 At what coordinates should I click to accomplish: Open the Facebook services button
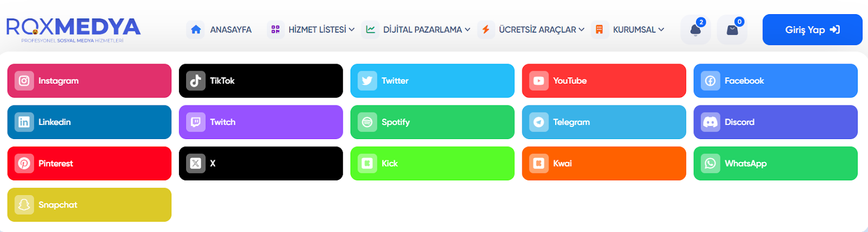pos(775,81)
